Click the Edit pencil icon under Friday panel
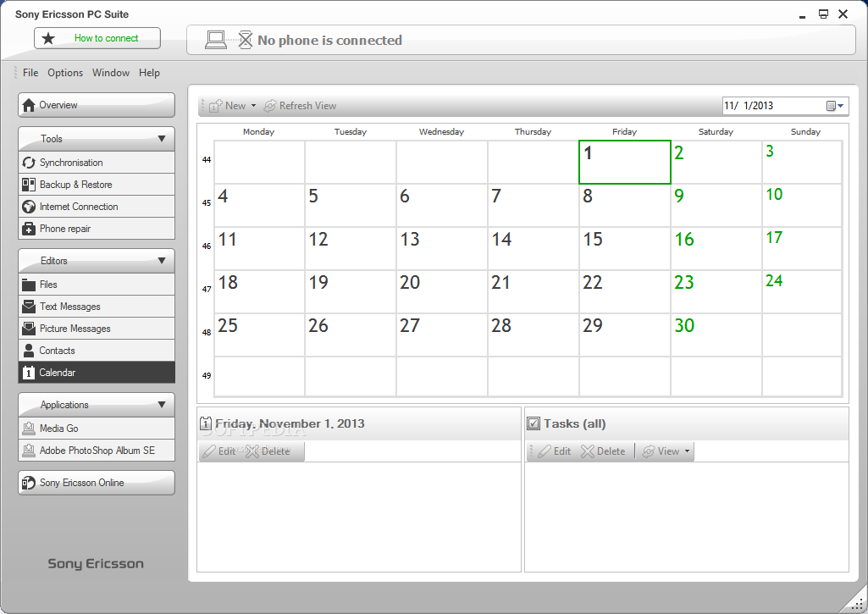The image size is (868, 614). tap(208, 451)
